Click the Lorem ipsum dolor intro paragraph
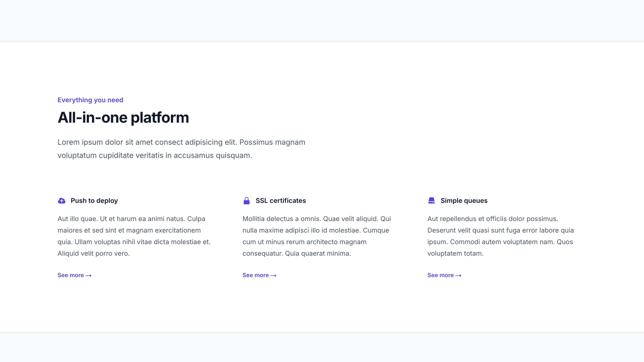Image resolution: width=644 pixels, height=362 pixels. click(181, 149)
